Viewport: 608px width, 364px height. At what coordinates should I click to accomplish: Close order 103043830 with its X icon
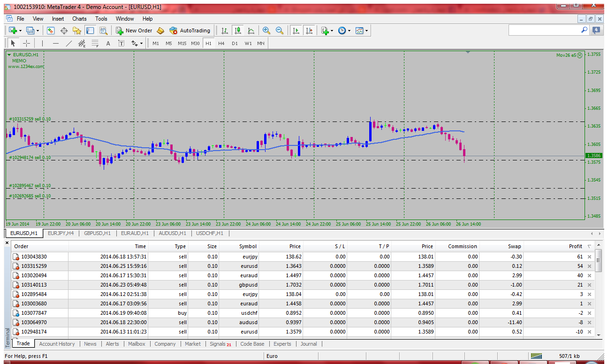click(x=590, y=257)
